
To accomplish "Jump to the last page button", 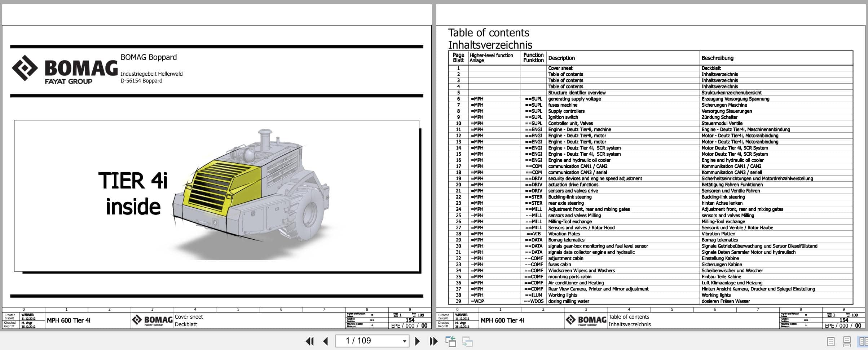I will (x=433, y=341).
